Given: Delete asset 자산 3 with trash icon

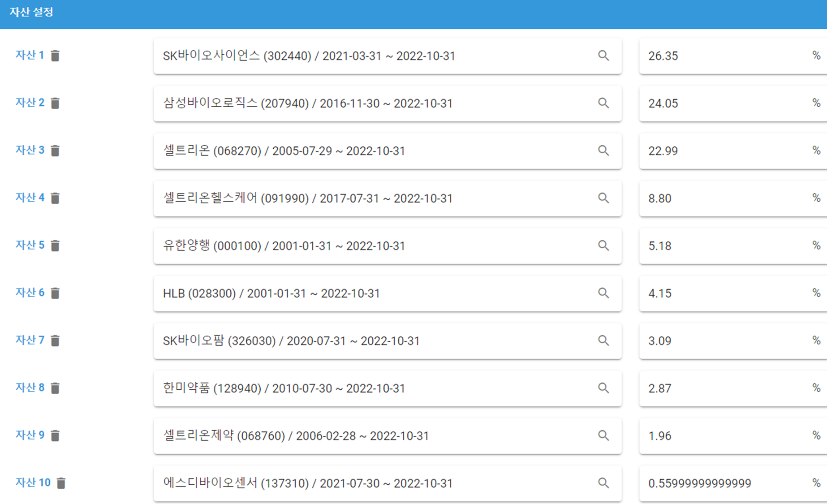Looking at the screenshot, I should [x=55, y=151].
